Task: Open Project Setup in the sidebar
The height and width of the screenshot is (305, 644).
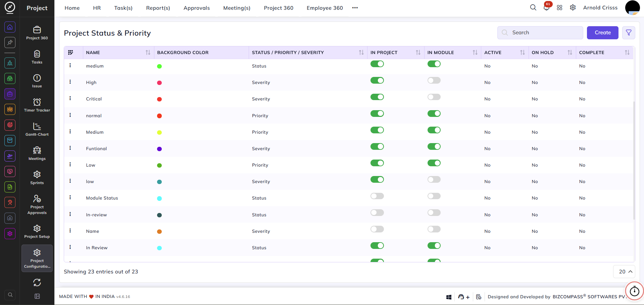Action: pos(37,232)
